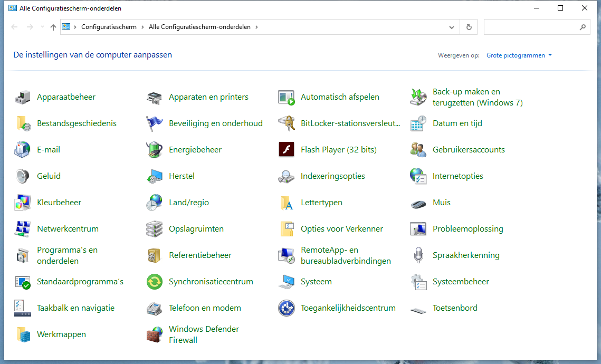This screenshot has width=601, height=364.
Task: Expand chevron after Configuratiescherm breadcrumb
Action: tap(142, 27)
